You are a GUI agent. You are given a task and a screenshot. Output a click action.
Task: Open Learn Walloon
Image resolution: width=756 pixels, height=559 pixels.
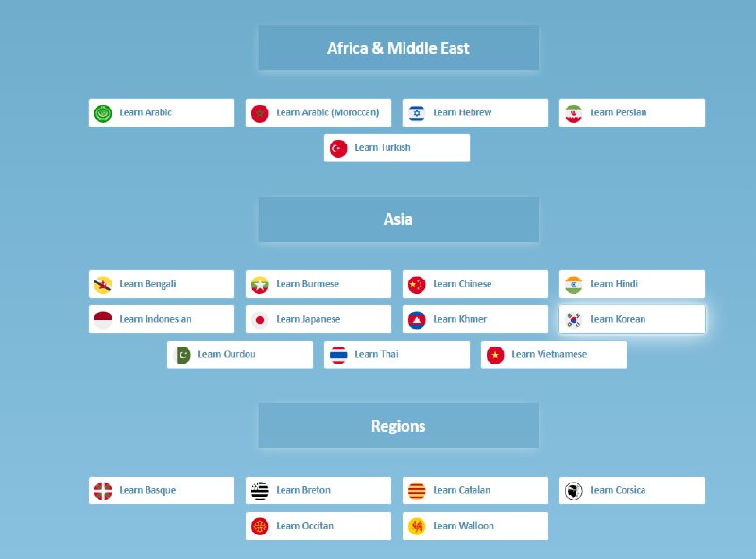point(463,526)
